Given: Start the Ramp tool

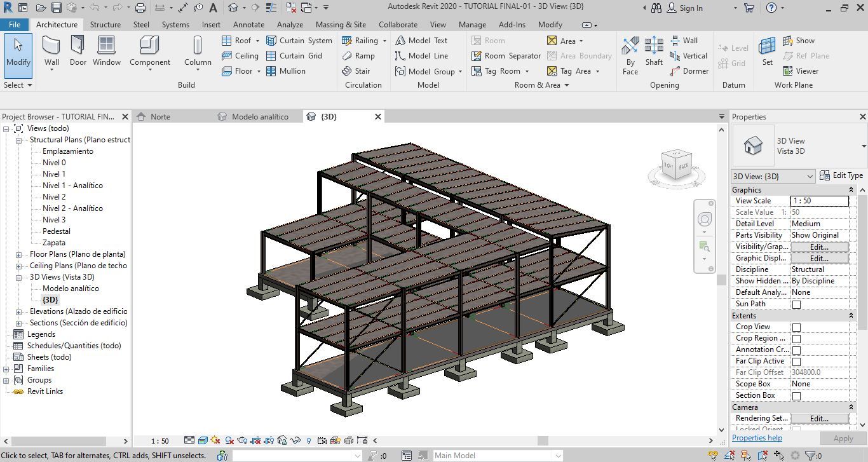Looking at the screenshot, I should click(x=358, y=56).
